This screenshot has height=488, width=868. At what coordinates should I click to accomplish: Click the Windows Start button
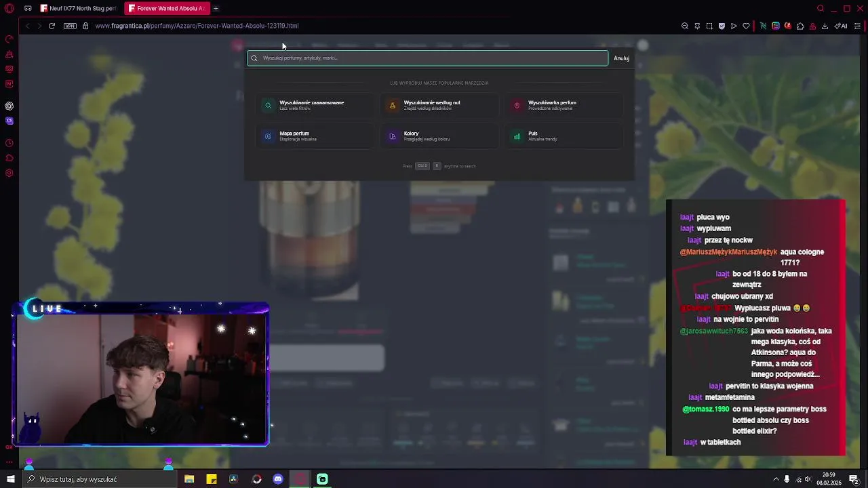[x=10, y=479]
